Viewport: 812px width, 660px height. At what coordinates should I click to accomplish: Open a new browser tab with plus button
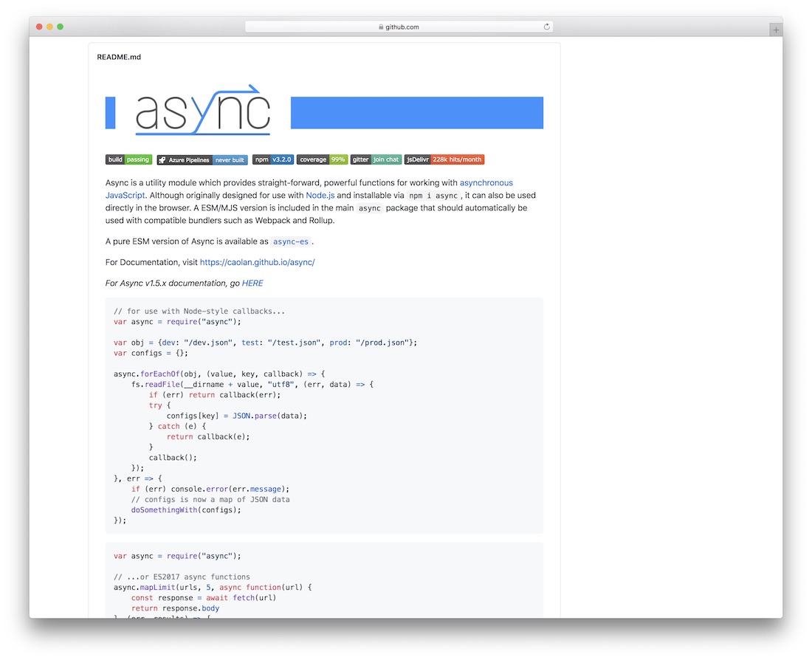point(775,30)
